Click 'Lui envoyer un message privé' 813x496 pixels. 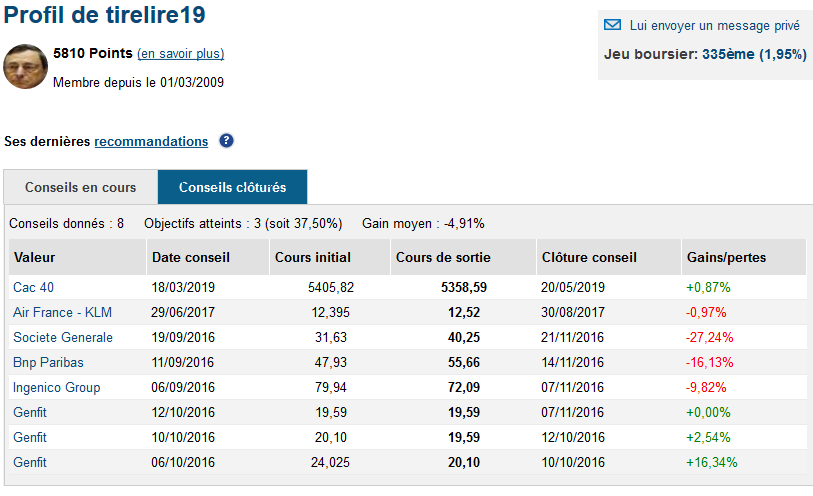click(714, 25)
